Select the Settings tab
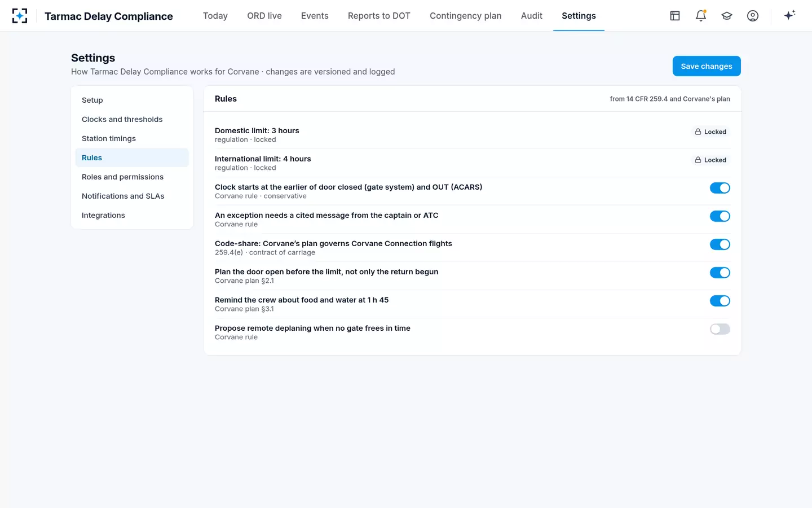 click(579, 16)
